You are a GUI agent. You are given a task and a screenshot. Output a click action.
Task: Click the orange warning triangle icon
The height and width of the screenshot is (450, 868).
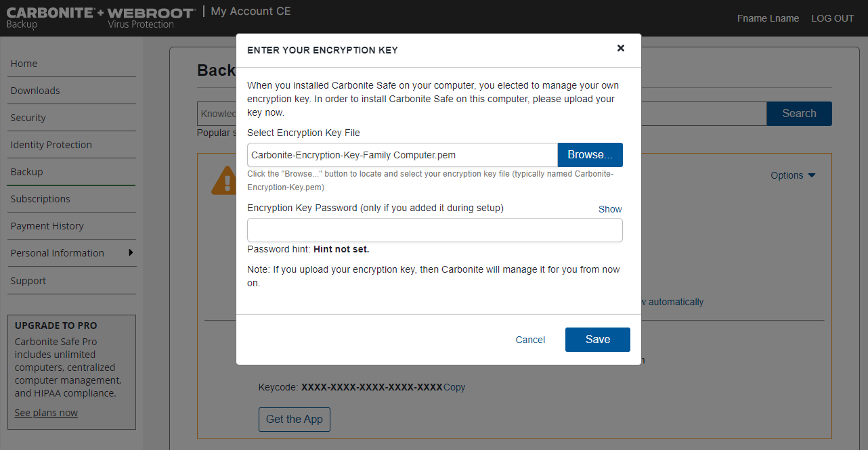point(223,181)
